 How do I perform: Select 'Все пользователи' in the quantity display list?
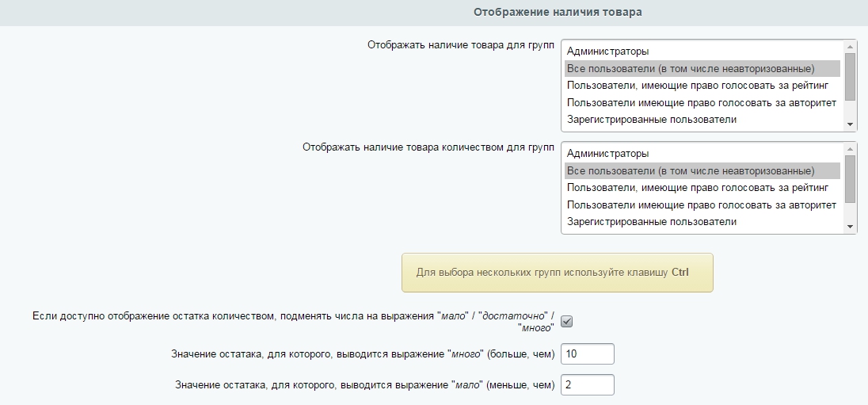tap(691, 170)
